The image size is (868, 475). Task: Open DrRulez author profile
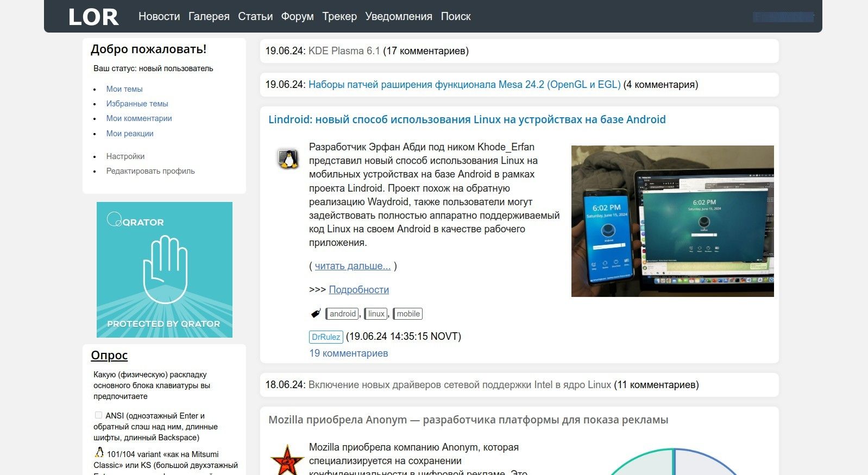326,337
